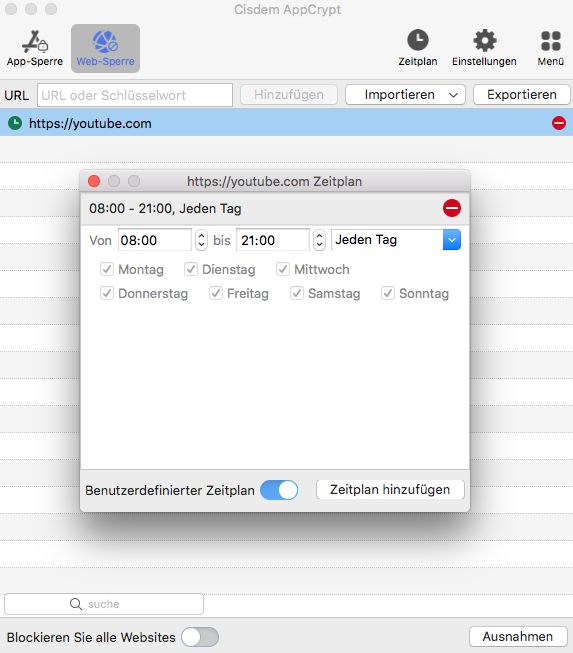
Task: Expand the Importieren dropdown
Action: 405,95
